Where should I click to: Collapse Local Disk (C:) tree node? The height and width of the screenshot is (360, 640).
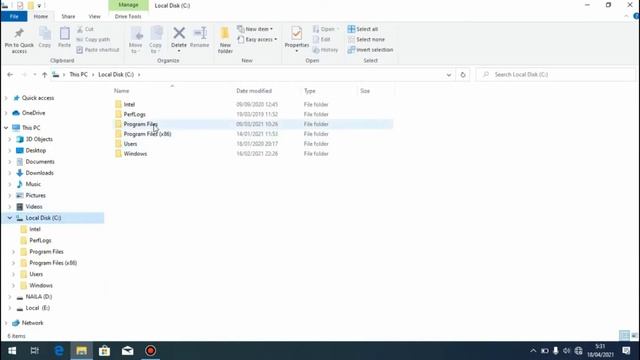9,218
